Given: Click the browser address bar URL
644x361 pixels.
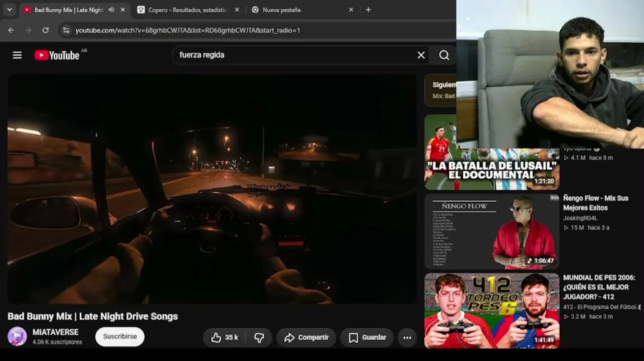Looking at the screenshot, I should tap(188, 30).
